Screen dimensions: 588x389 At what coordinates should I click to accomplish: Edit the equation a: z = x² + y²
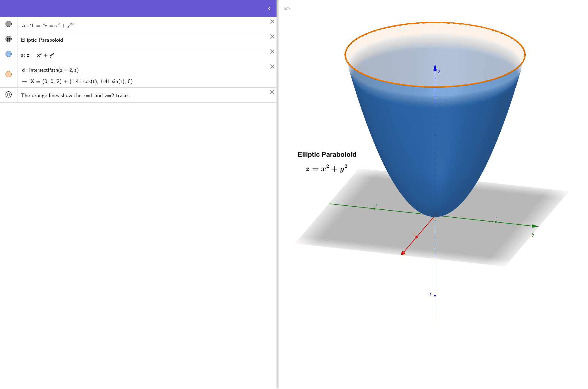pyautogui.click(x=37, y=55)
